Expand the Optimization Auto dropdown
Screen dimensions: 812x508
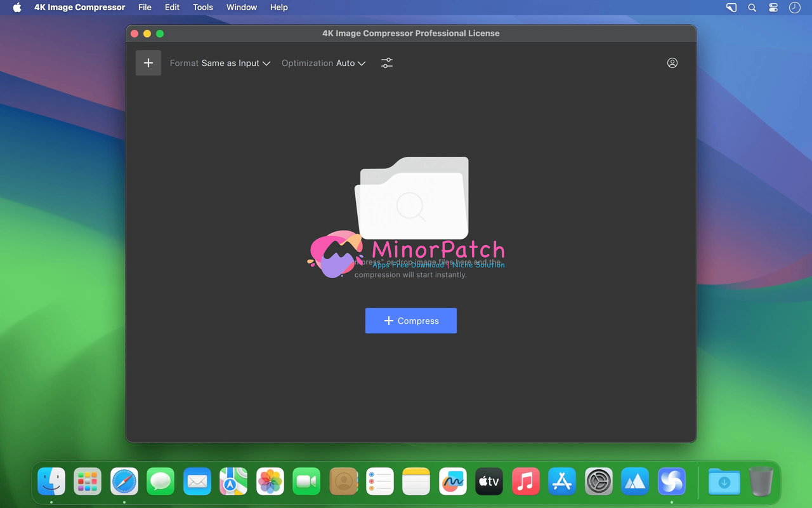tap(324, 63)
